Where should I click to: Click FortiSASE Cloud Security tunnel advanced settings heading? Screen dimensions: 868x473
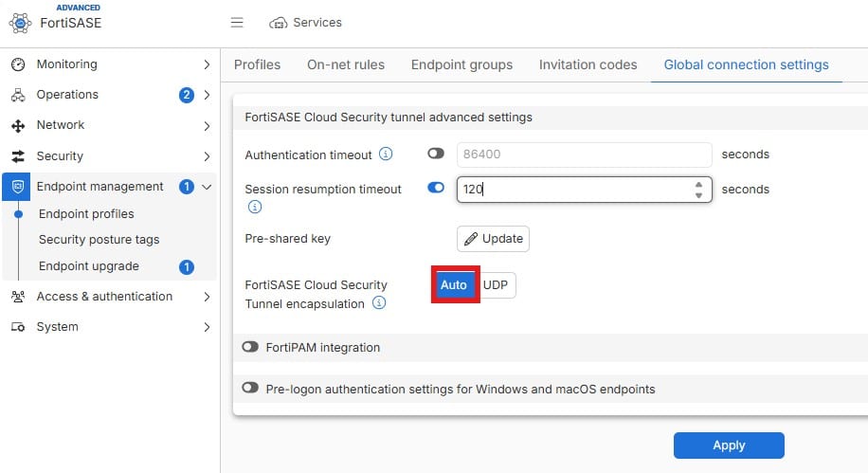coord(389,118)
